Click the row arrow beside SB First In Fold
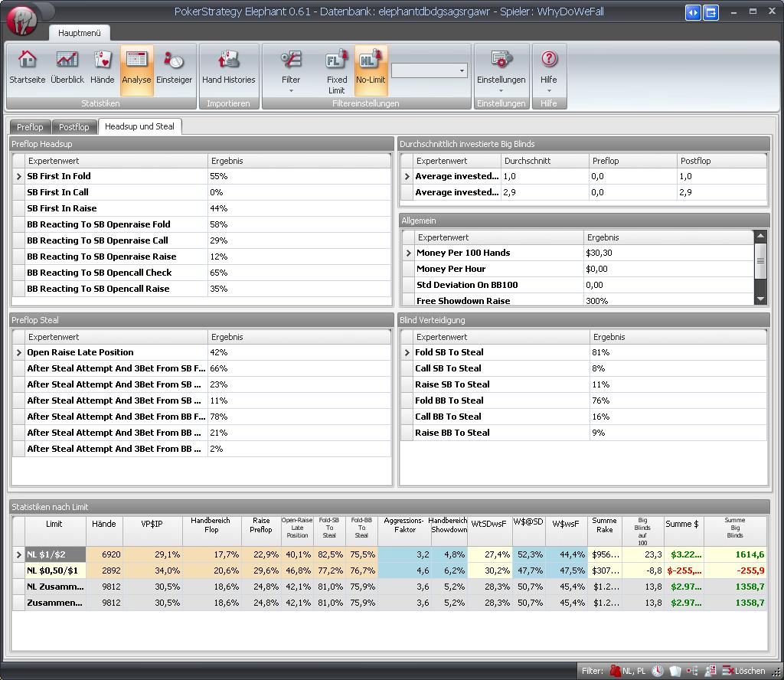The image size is (784, 680). click(x=19, y=176)
